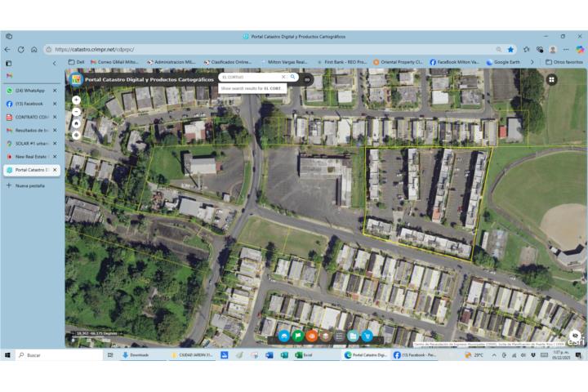The width and height of the screenshot is (588, 392).
Task: Open the orange widget in bottom toolbar
Action: (x=312, y=336)
